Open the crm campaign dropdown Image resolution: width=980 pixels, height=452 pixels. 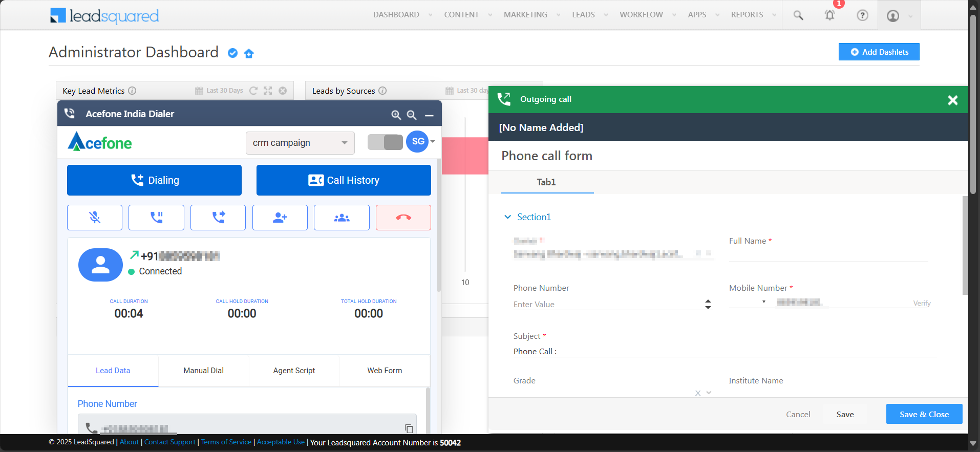(300, 143)
